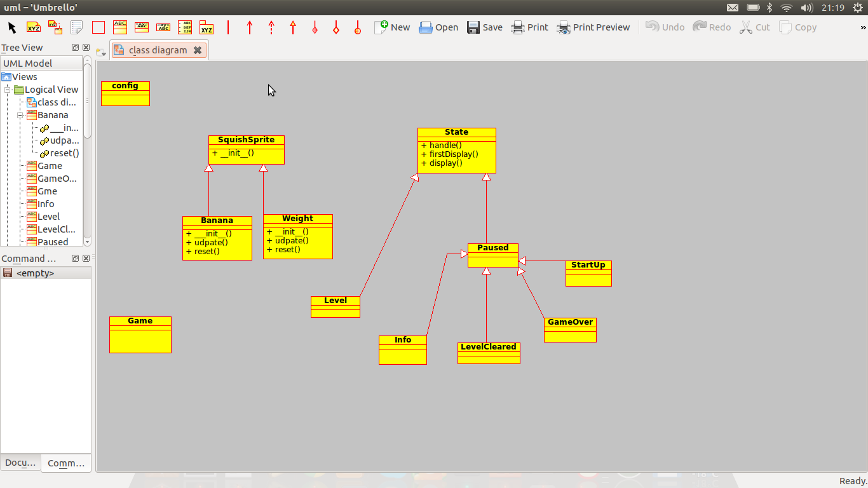Viewport: 868px width, 488px height.
Task: Create a New document
Action: coord(392,27)
